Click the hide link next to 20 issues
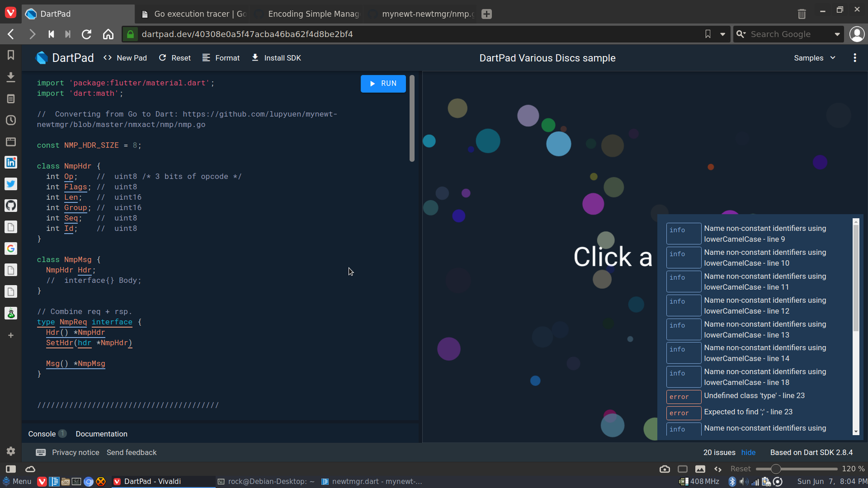868x488 pixels. 748,452
